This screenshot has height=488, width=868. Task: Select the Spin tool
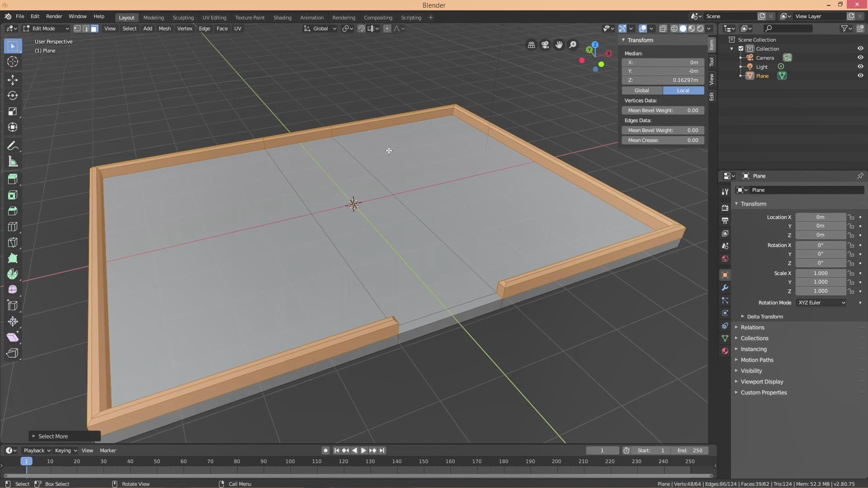[x=13, y=275]
